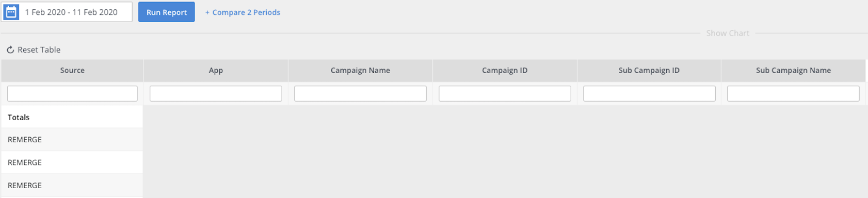Image resolution: width=868 pixels, height=198 pixels.
Task: Sort by the Source column header
Action: (72, 70)
